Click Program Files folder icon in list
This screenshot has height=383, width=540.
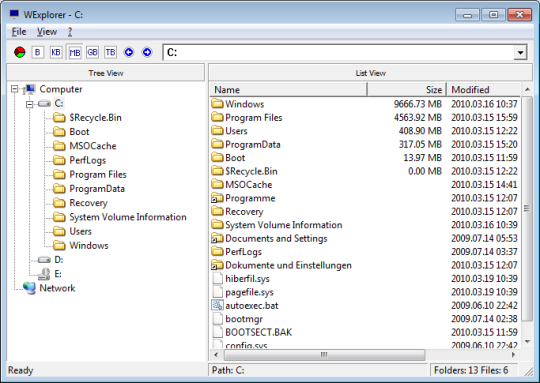217,117
